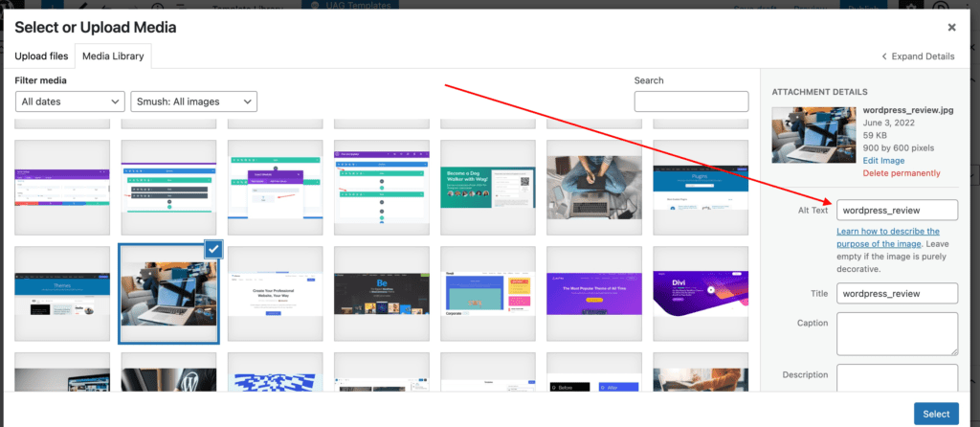Switch to the Upload files tab

pyautogui.click(x=41, y=56)
